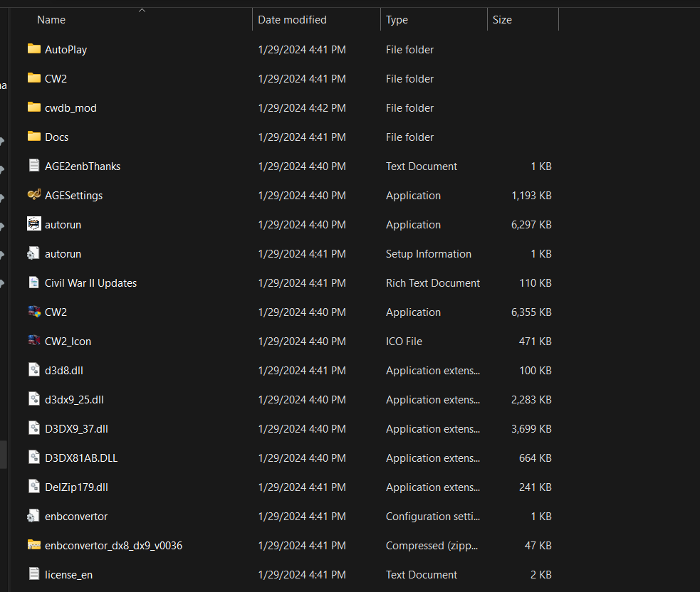Select the 2,283 KB size cell
Viewport: 700px width, 592px height.
531,400
